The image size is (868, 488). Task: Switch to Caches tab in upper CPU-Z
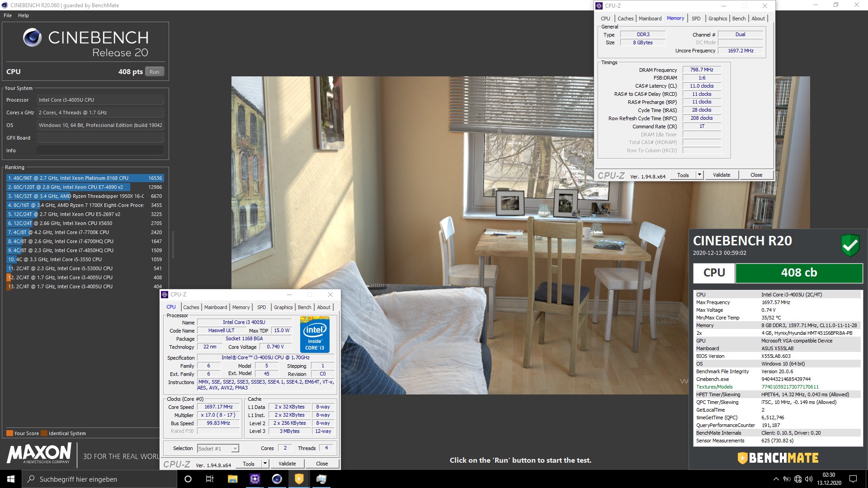[x=625, y=19]
